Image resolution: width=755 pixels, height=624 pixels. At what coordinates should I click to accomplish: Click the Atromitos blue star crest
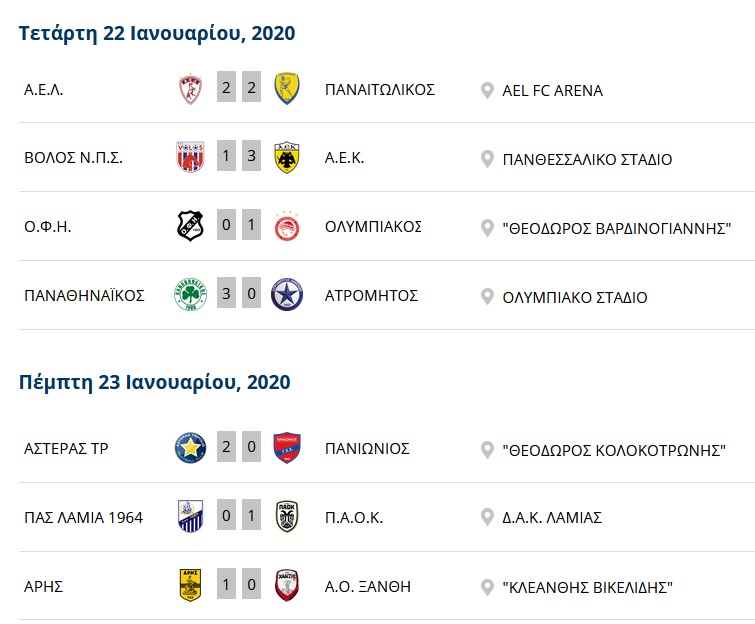(x=287, y=296)
